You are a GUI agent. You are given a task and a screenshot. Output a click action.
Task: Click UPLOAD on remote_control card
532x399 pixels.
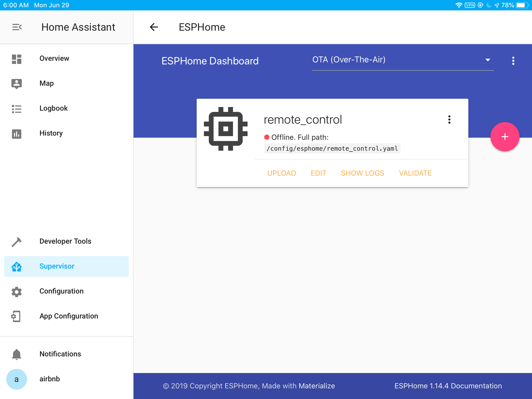tap(282, 173)
